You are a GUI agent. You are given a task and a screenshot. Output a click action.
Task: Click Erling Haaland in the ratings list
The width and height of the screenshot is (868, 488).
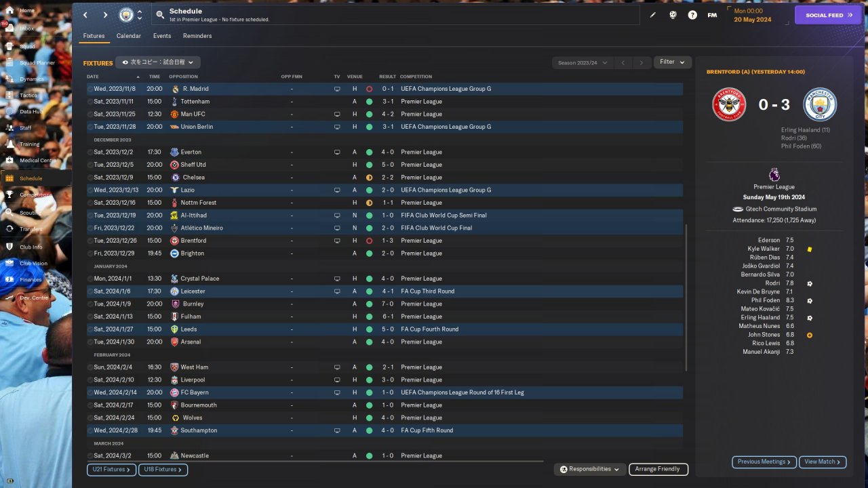coord(760,318)
